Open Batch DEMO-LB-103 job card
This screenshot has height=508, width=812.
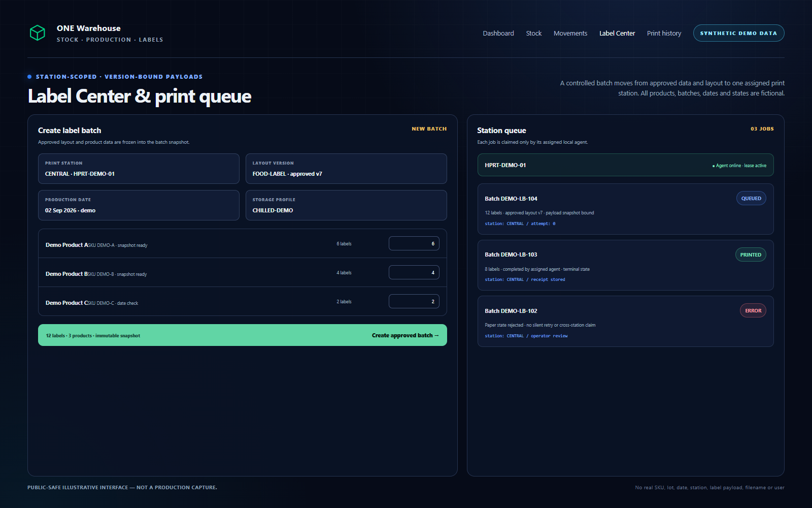click(x=625, y=265)
